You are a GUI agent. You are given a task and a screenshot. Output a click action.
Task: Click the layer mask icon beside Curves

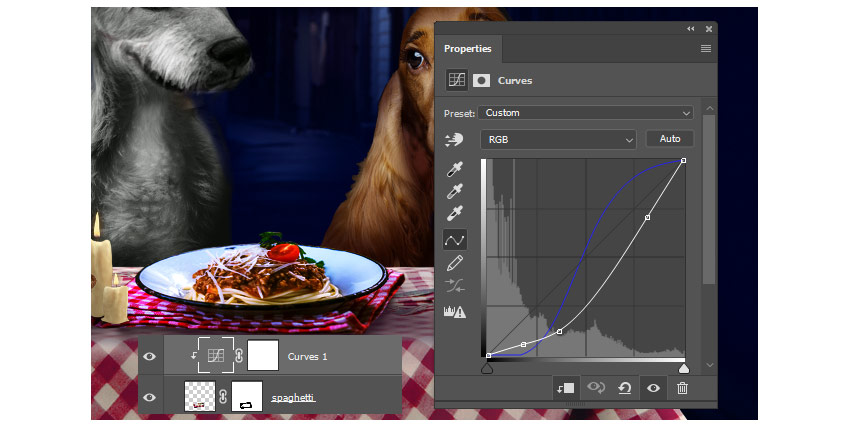pyautogui.click(x=481, y=81)
